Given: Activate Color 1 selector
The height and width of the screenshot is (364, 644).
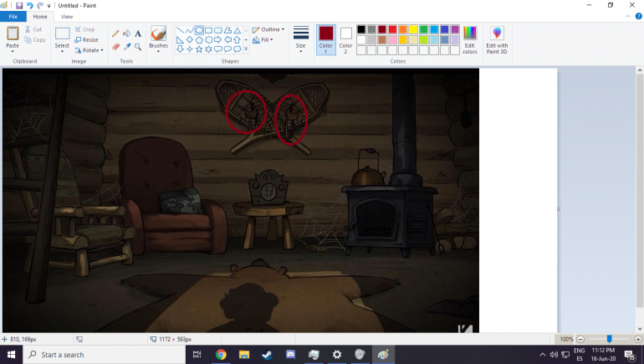Looking at the screenshot, I should click(x=325, y=40).
